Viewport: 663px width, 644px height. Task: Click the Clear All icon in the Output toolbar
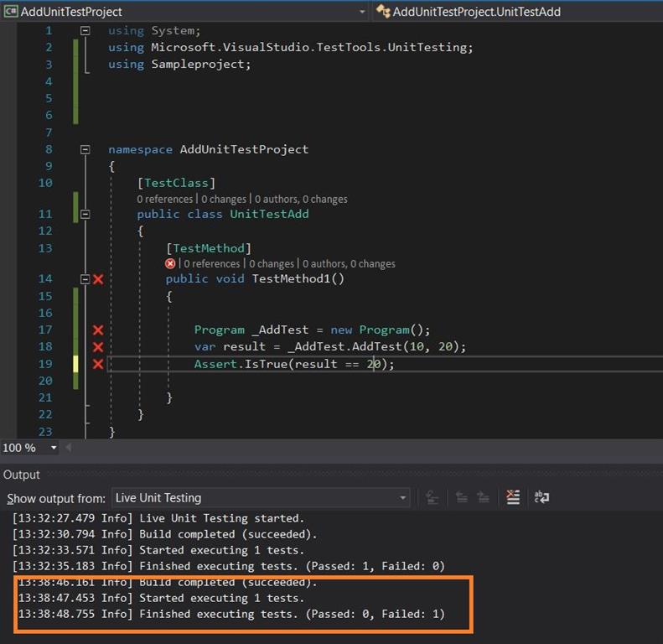(x=513, y=497)
